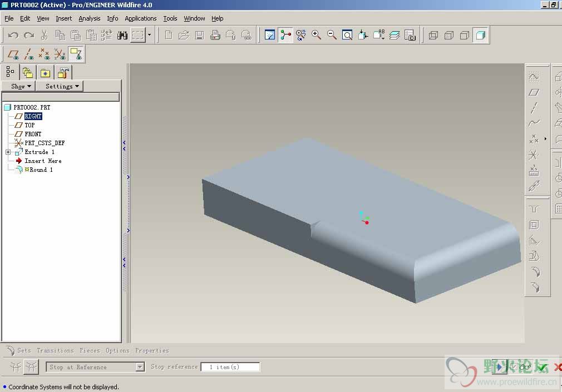The image size is (562, 392).
Task: Open the Tools menu
Action: coord(170,18)
